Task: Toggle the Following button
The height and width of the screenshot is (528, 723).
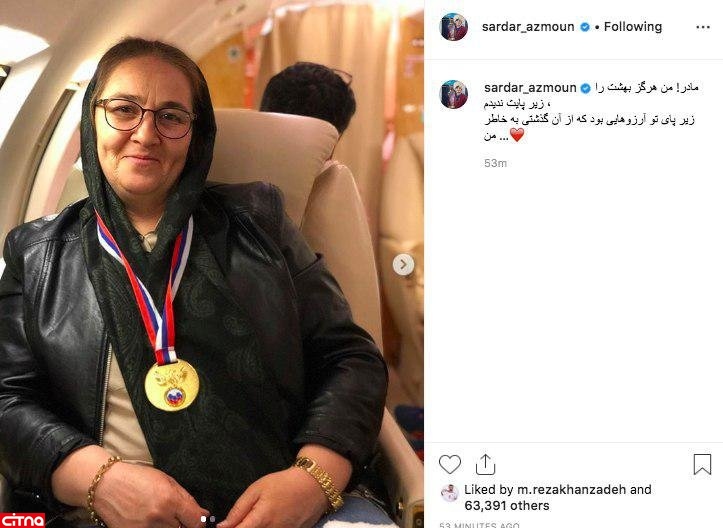Action: 633,27
